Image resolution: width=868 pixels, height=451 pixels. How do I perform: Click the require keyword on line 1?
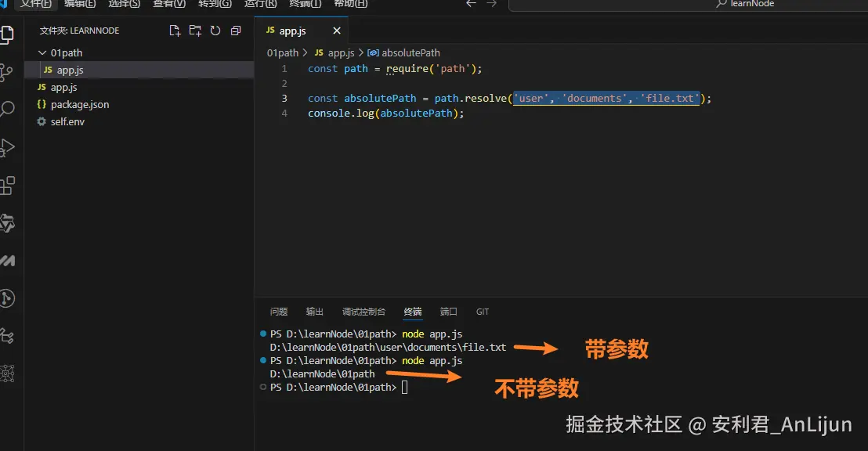[x=407, y=69]
